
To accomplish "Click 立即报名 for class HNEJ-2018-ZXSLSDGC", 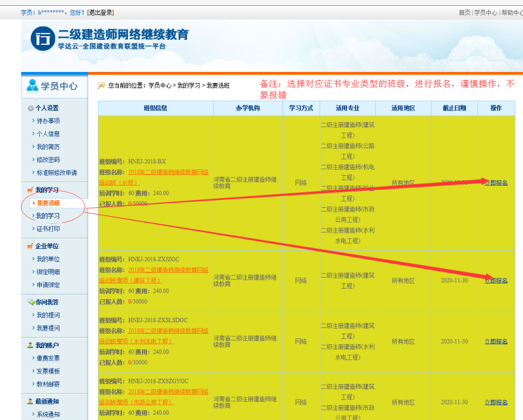I will point(496,342).
